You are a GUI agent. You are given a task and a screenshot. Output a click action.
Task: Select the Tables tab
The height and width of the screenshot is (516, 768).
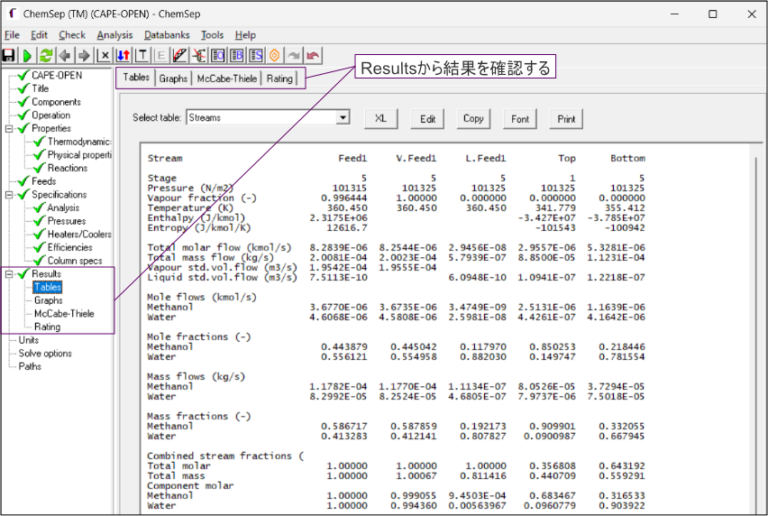click(136, 77)
